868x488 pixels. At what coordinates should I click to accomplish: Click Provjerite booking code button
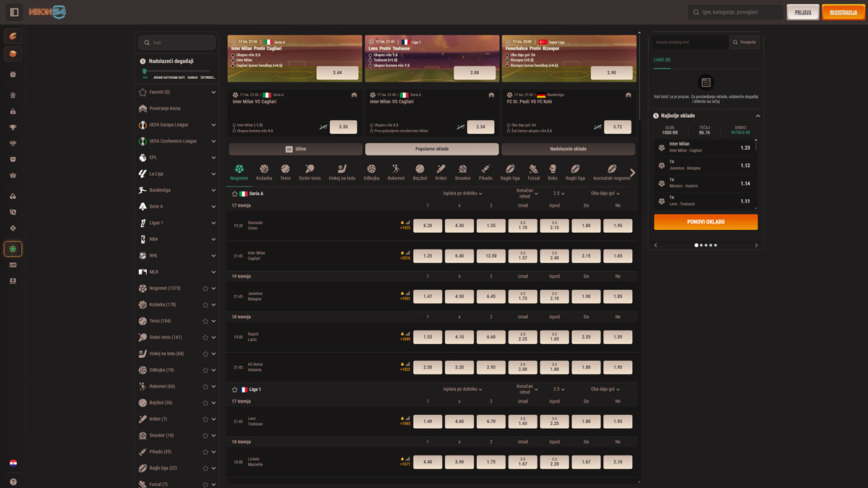(745, 42)
